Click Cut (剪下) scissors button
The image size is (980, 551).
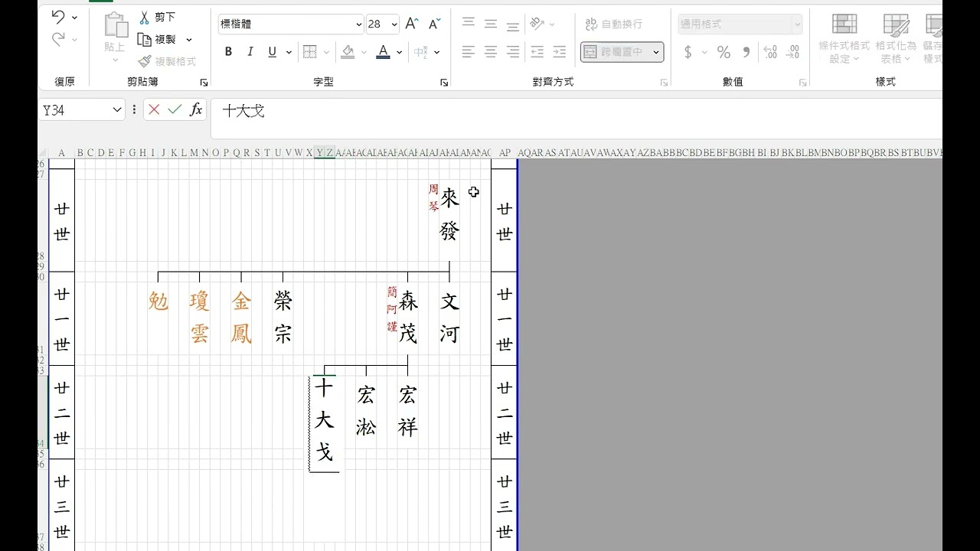tap(157, 17)
